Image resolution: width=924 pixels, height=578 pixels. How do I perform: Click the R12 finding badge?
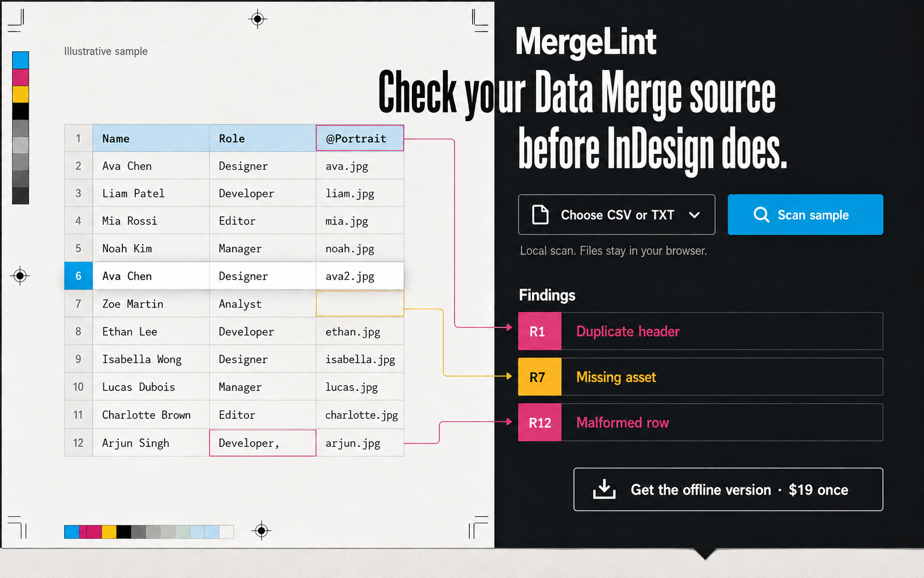click(x=539, y=422)
